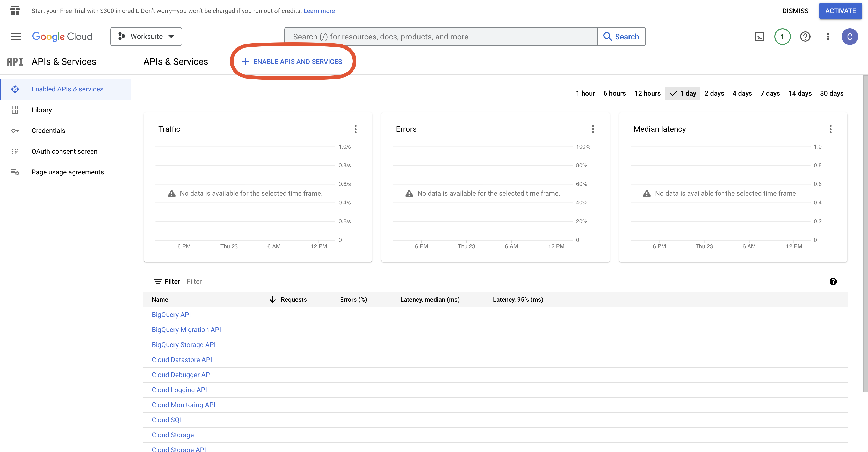Go to Library in the sidebar
Viewport: 868px width, 452px height.
coord(41,110)
